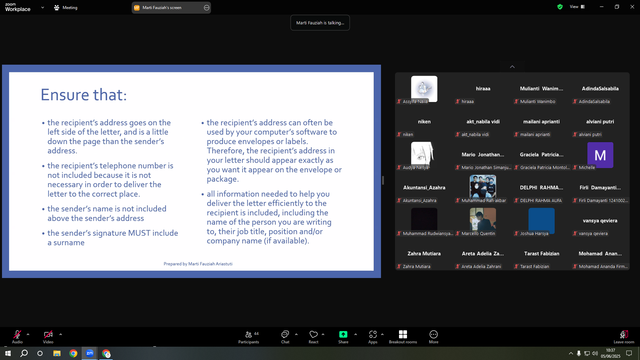This screenshot has height=360, width=640.
Task: Open the View layout menu
Action: pos(577,7)
